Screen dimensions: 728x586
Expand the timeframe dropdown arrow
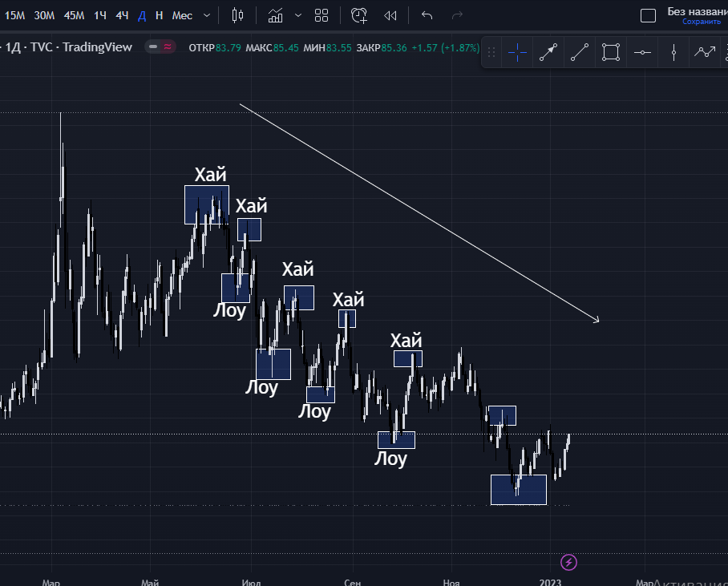pos(207,16)
